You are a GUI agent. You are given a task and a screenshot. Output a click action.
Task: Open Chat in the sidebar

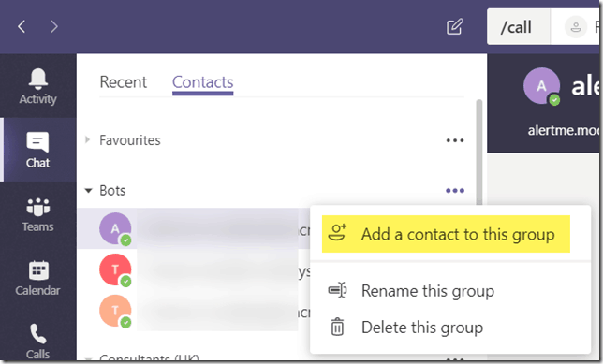(x=38, y=150)
